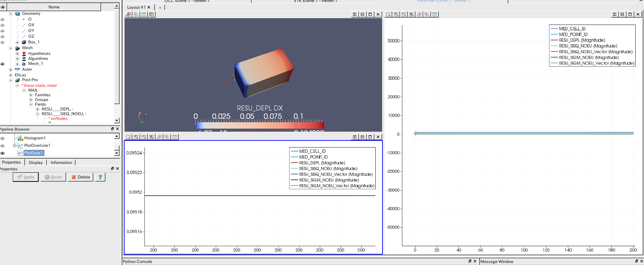
Task: Expand the Families node
Action: coord(31,95)
